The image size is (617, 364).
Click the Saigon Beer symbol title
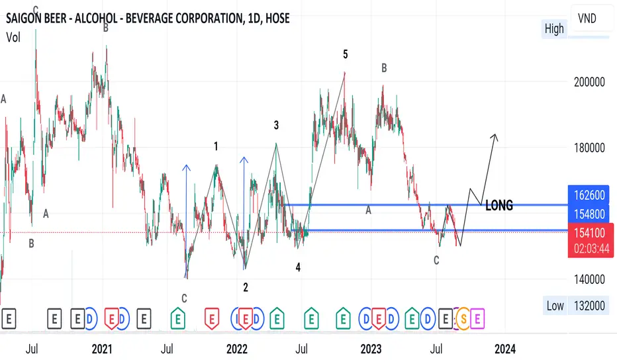(148, 18)
